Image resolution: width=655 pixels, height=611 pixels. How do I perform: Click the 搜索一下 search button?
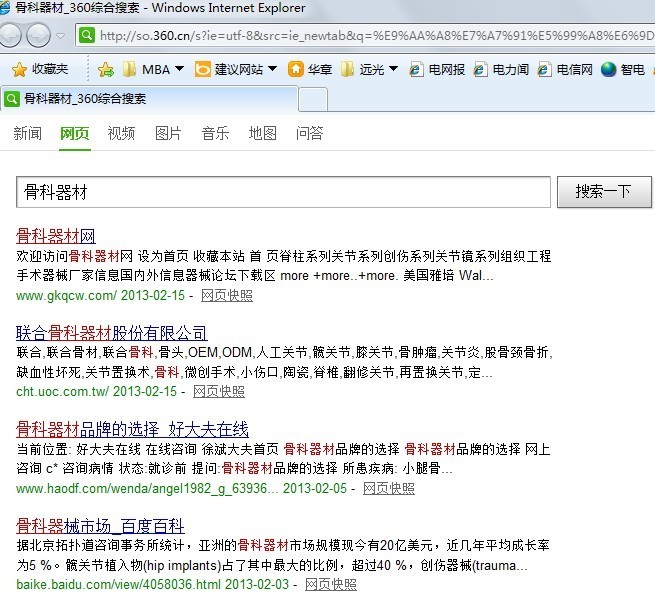click(604, 192)
